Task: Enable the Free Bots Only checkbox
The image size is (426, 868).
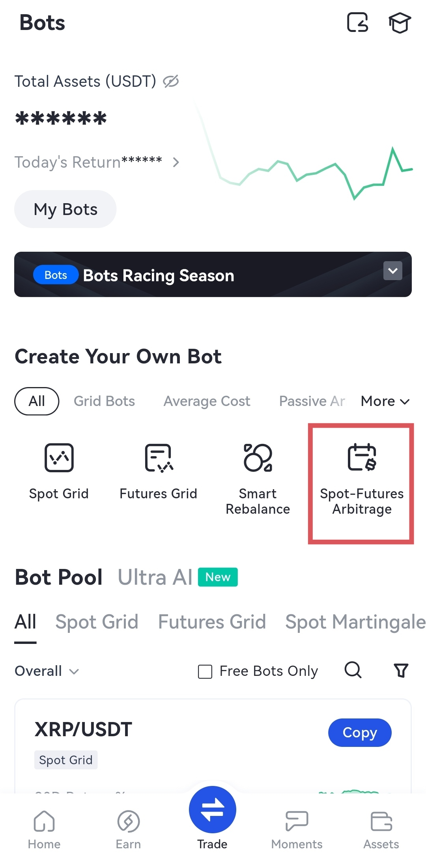Action: pos(205,671)
